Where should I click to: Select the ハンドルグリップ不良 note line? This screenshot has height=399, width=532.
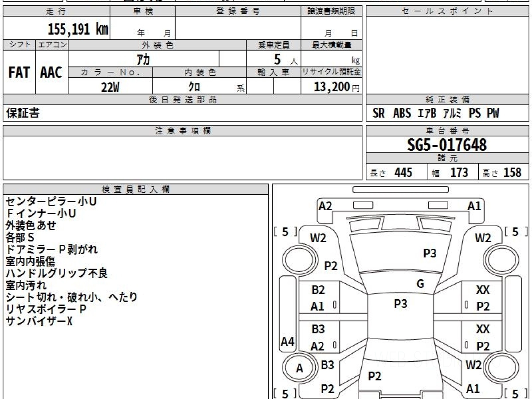tap(56, 273)
